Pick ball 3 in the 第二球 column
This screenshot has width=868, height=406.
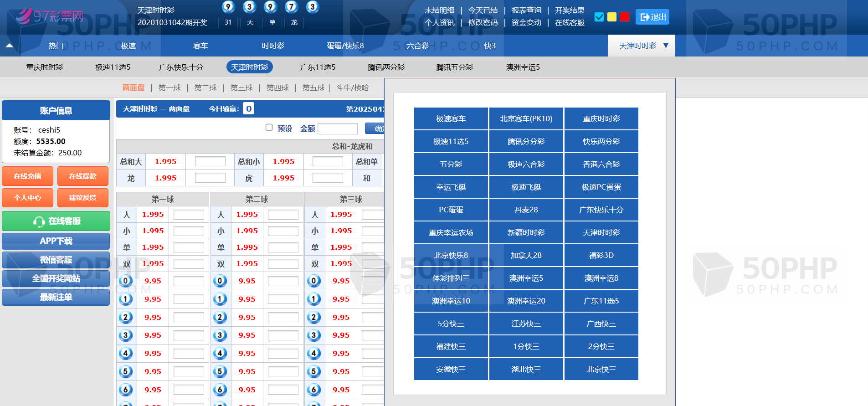[220, 335]
